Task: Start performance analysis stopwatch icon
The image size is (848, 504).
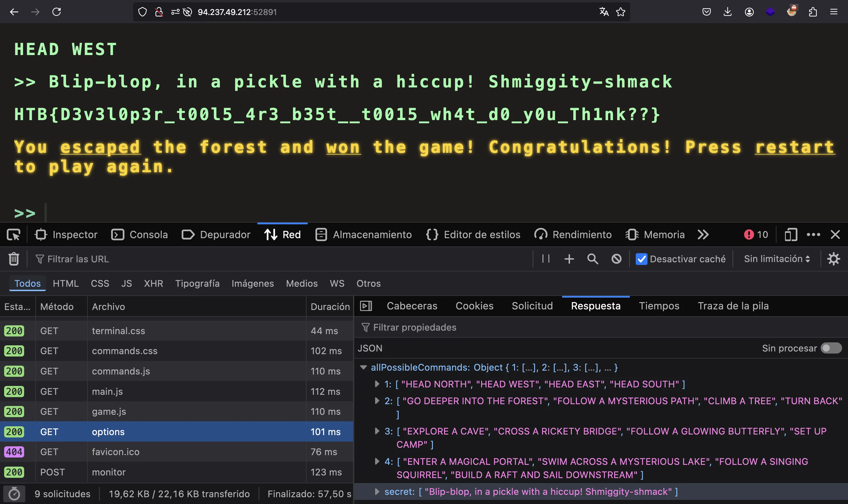Action: pos(14,494)
